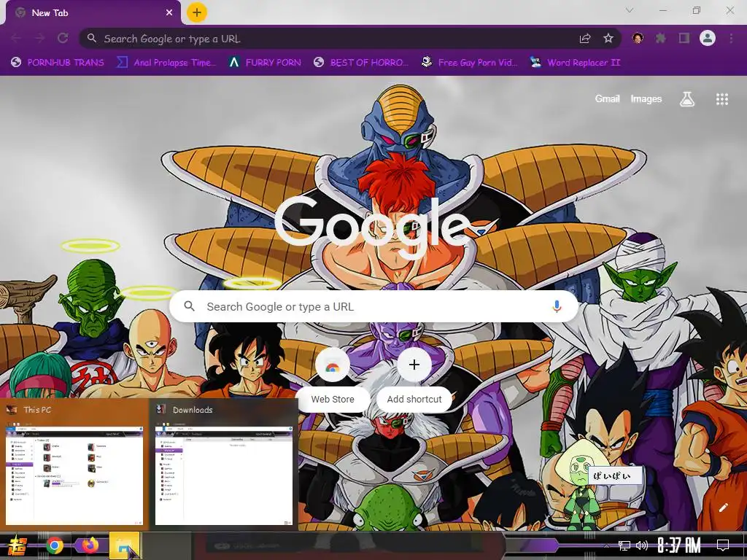Click the 8:37 AM taskbar clock
747x560 pixels.
[x=679, y=545]
